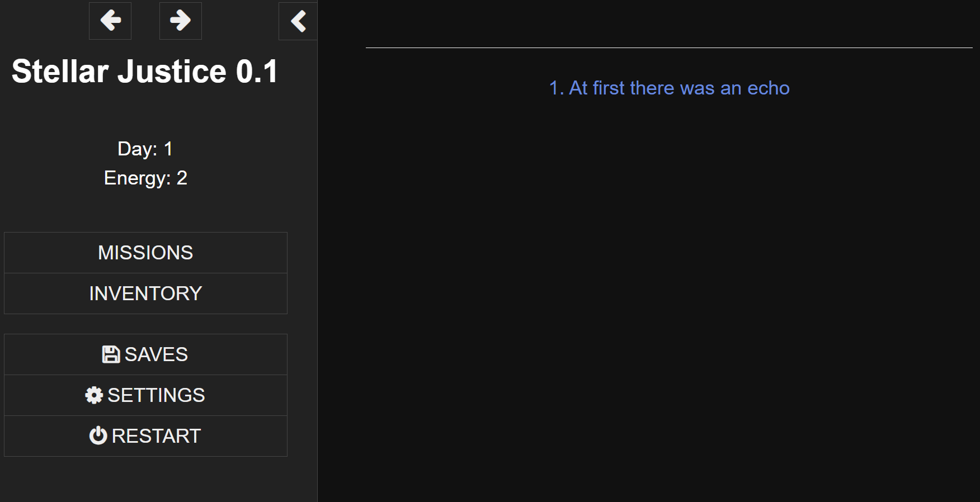Click the gear icon beside SETTINGS
This screenshot has height=502, width=980.
[x=94, y=395]
